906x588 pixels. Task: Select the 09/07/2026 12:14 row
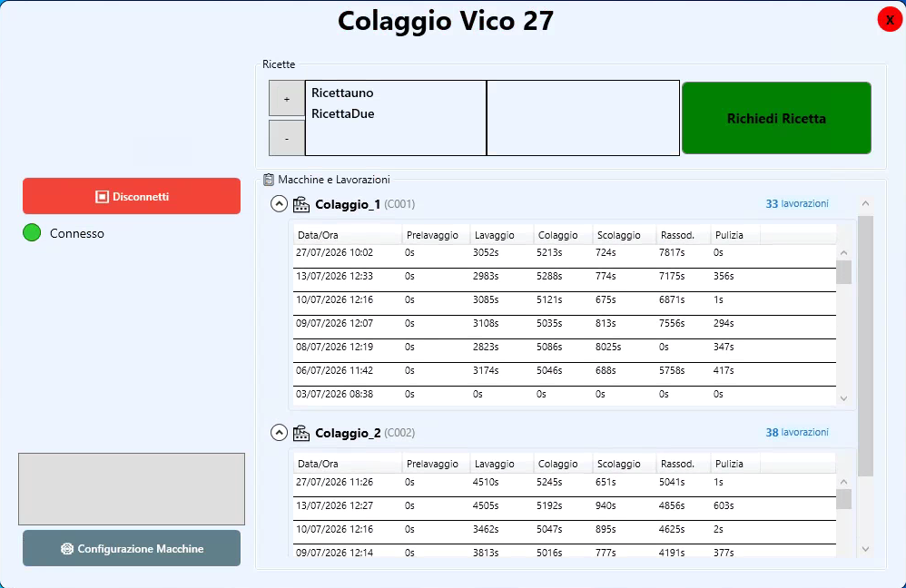(x=565, y=551)
